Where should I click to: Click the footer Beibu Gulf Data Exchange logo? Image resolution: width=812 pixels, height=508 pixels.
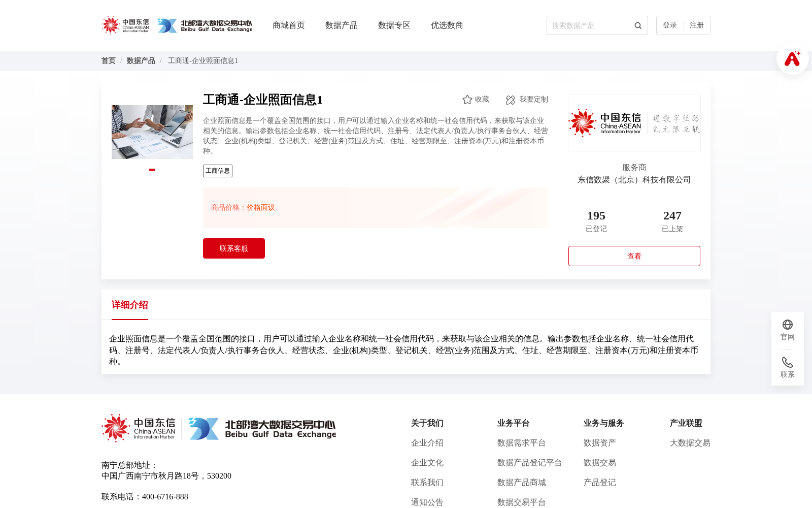(x=262, y=429)
